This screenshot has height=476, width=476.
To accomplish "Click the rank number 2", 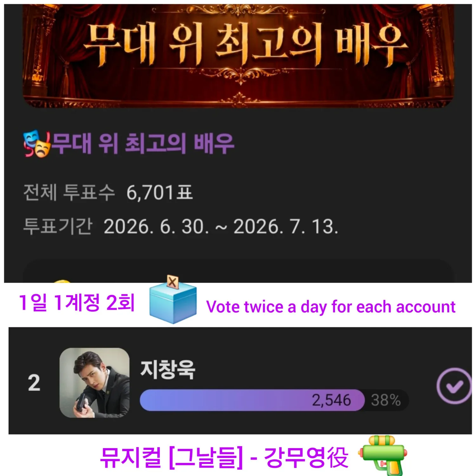I will click(x=34, y=383).
